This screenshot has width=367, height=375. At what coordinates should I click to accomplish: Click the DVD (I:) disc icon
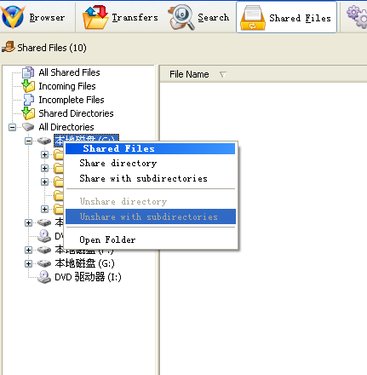(44, 277)
